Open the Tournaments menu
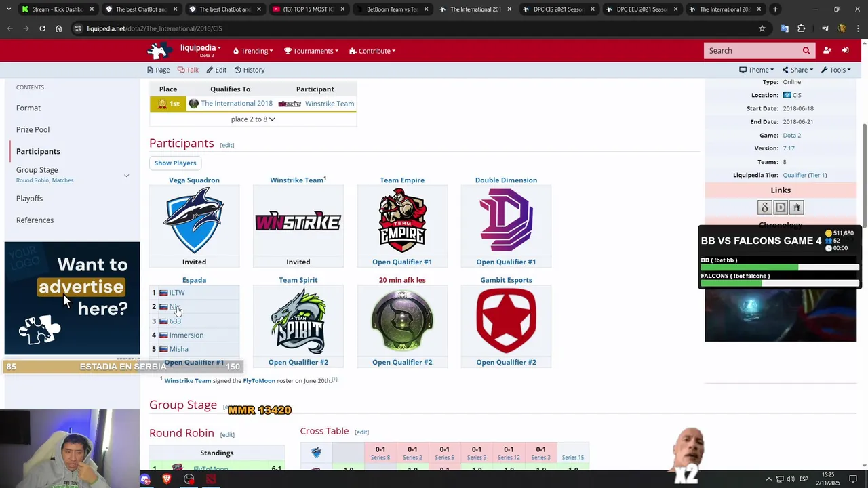 coord(311,51)
